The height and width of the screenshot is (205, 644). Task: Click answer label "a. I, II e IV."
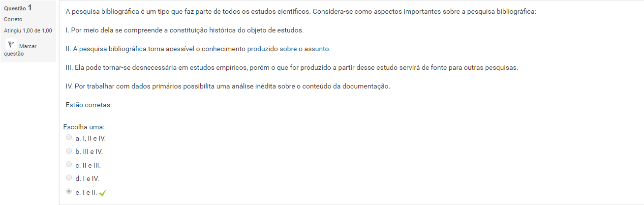(x=91, y=138)
